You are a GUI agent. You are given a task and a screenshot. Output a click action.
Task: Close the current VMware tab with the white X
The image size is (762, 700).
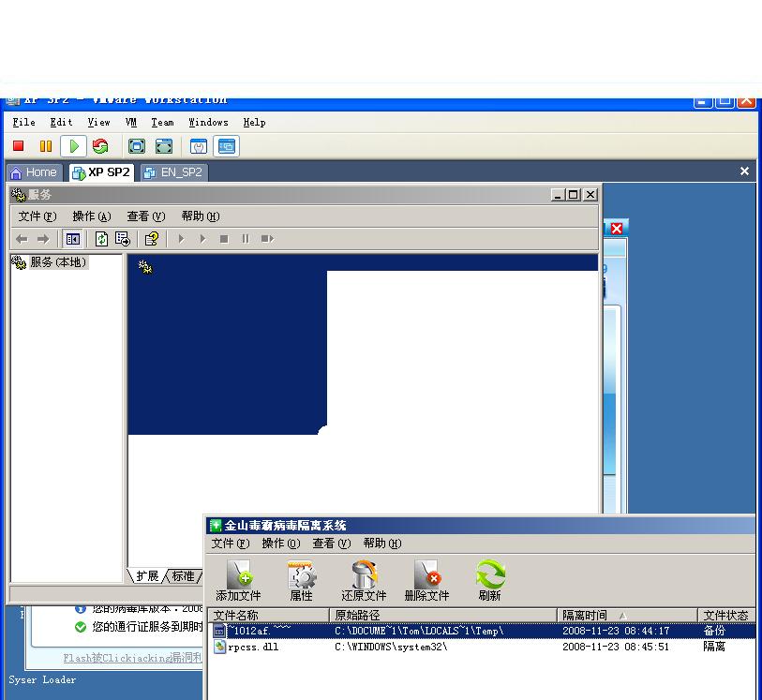[744, 171]
